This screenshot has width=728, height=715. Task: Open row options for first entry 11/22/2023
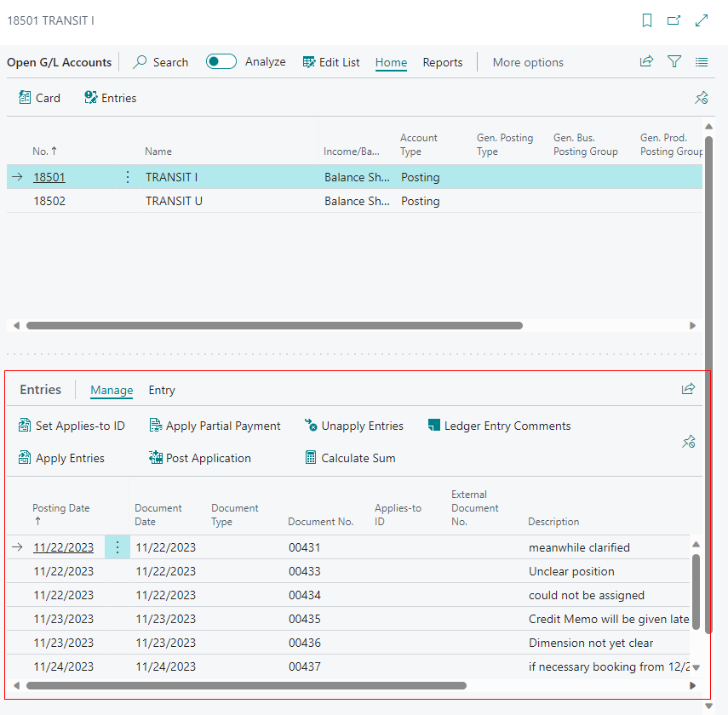[x=118, y=547]
